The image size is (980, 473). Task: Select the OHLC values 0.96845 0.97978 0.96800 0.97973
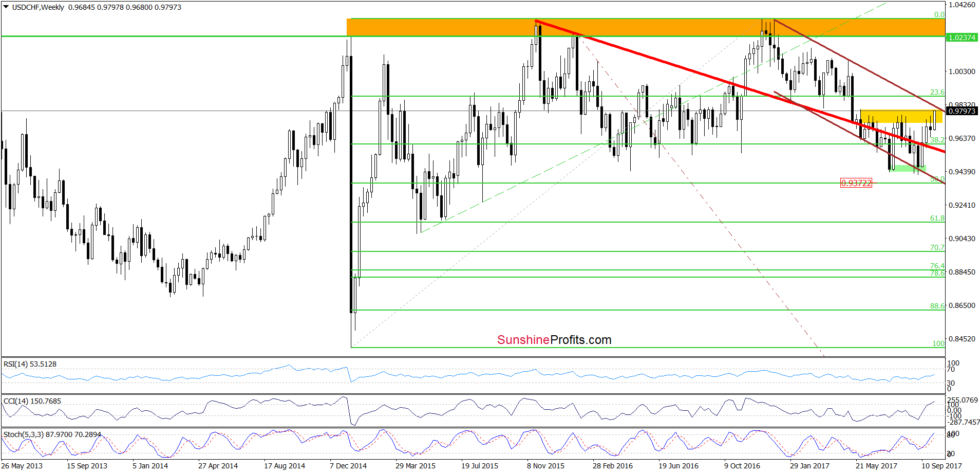[125, 7]
